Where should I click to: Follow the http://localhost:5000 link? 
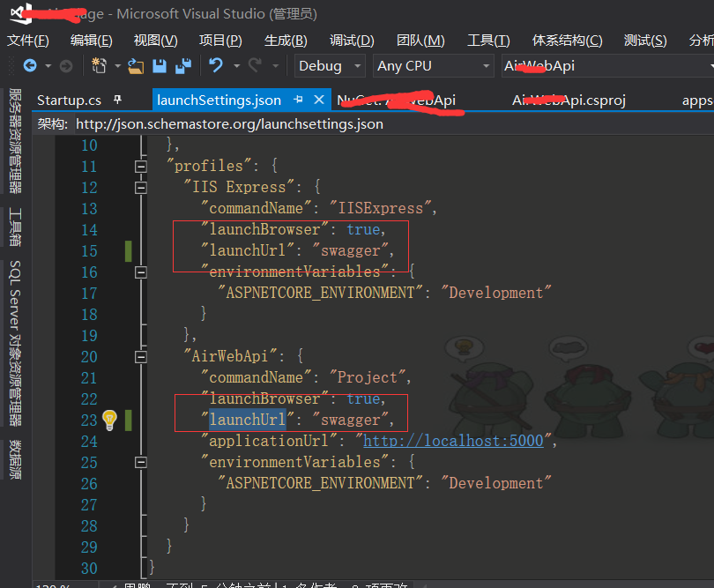(454, 441)
